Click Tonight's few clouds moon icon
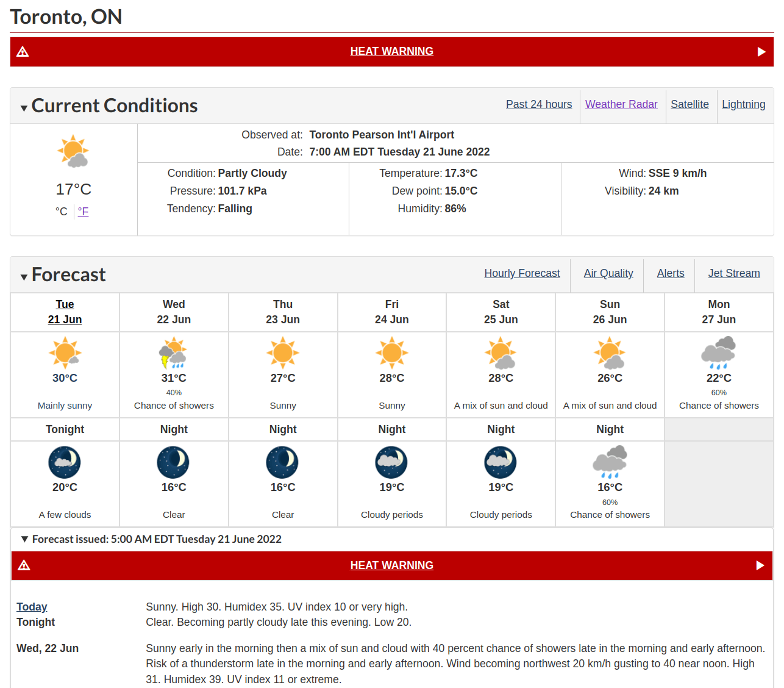The width and height of the screenshot is (784, 688). (65, 462)
